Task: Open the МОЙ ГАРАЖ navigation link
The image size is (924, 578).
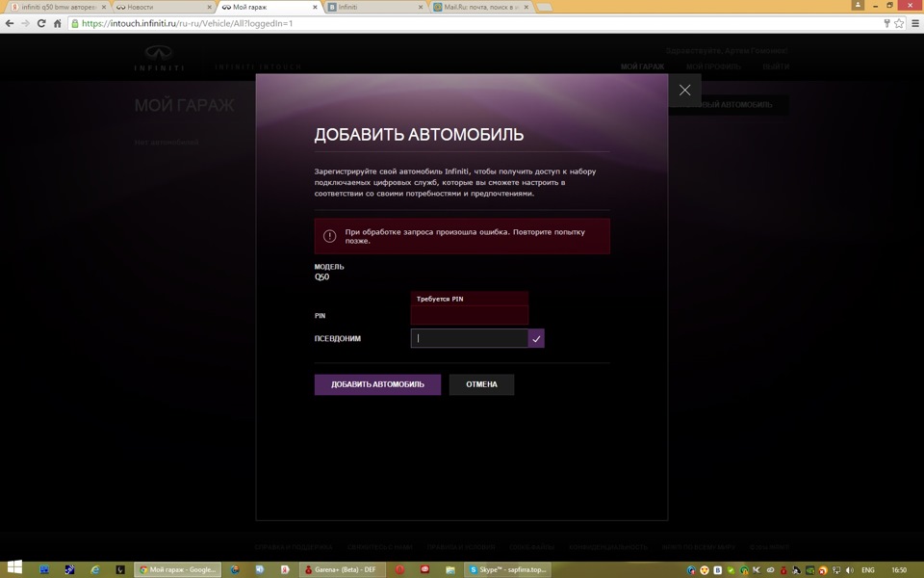Action: tap(642, 66)
